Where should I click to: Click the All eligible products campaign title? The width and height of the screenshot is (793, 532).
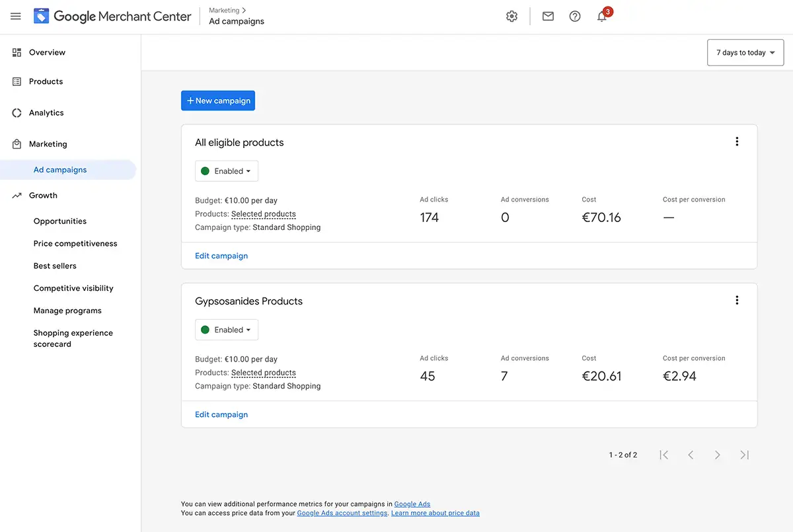239,143
